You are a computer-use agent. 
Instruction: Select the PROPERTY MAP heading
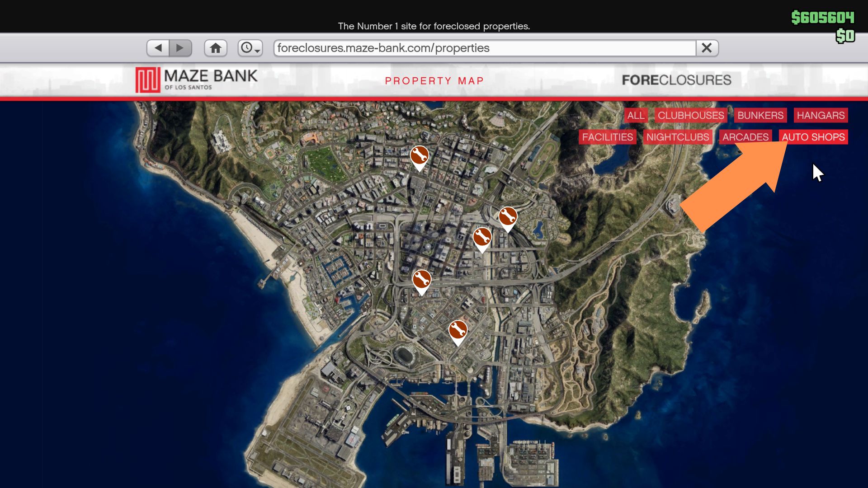[434, 81]
